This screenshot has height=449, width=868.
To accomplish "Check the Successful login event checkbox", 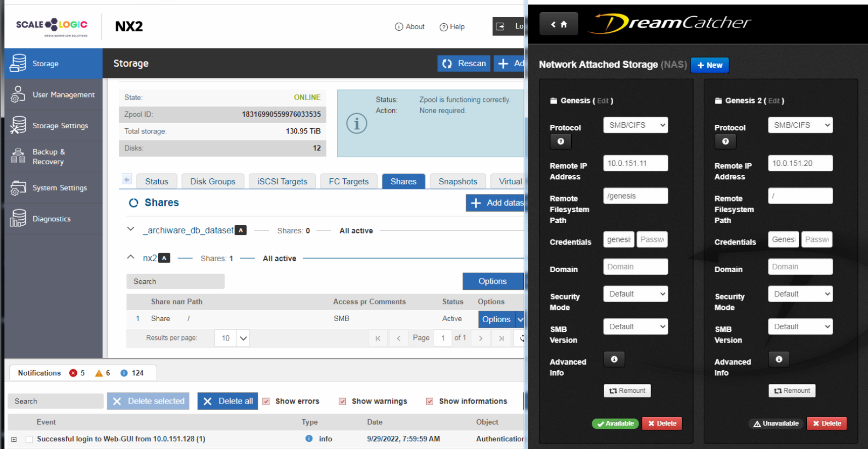I will click(x=29, y=439).
